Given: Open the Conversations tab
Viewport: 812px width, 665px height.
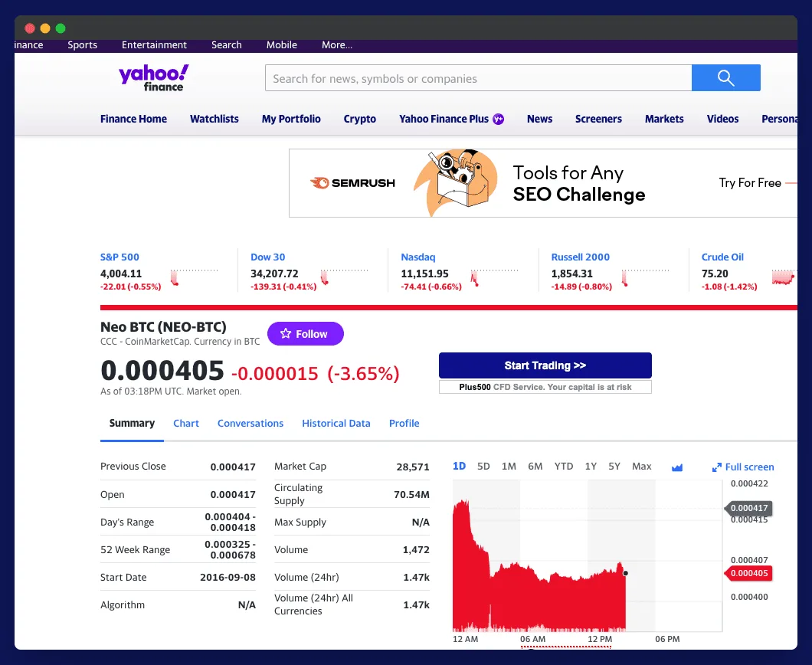Looking at the screenshot, I should (x=250, y=423).
